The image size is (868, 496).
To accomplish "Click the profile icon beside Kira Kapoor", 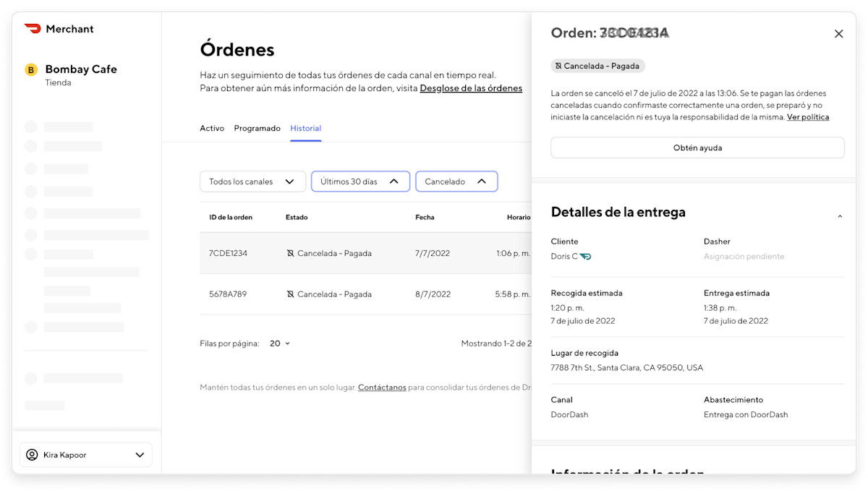I will coord(30,455).
